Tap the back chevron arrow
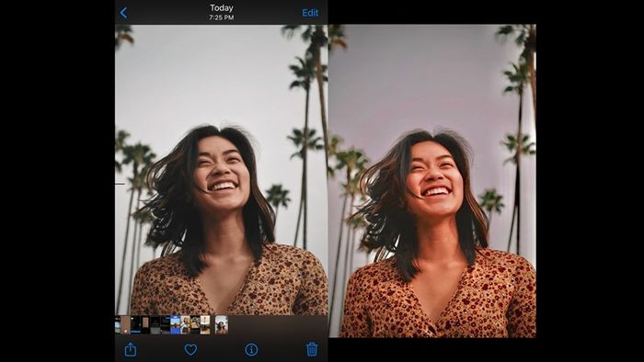The height and width of the screenshot is (362, 644). pyautogui.click(x=123, y=13)
